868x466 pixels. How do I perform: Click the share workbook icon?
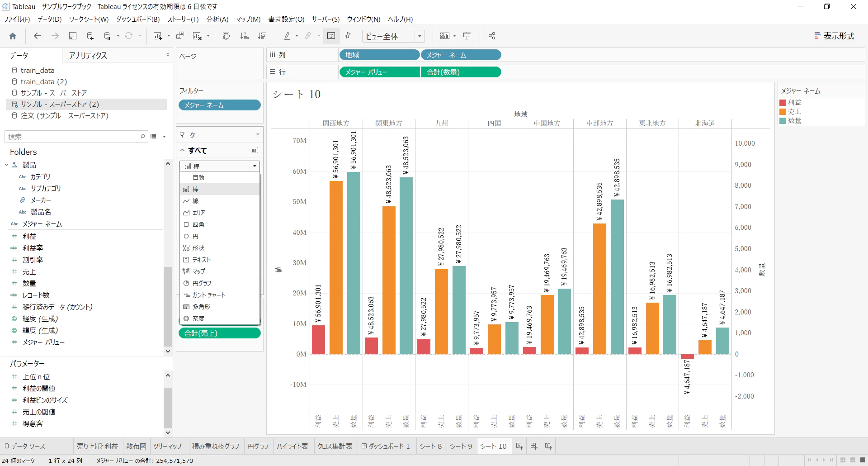pos(492,36)
